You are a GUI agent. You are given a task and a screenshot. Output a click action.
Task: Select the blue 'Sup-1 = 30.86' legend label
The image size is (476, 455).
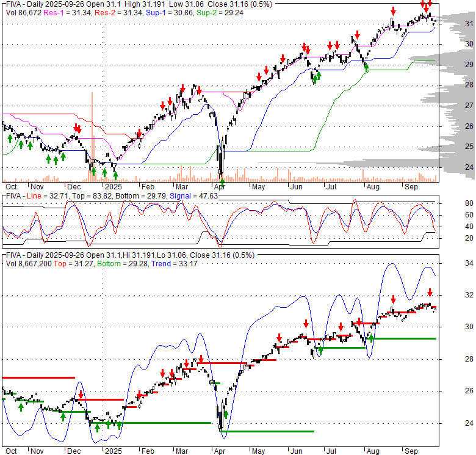(x=170, y=13)
